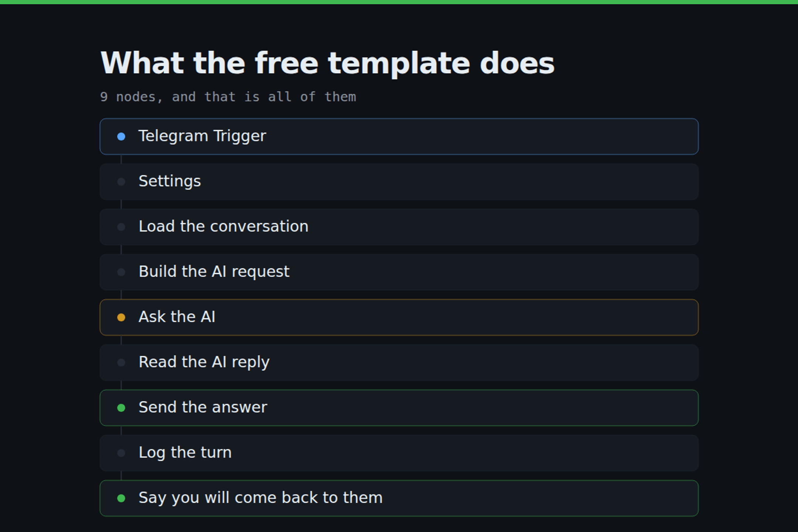The image size is (798, 532).
Task: Select the Settings node row
Action: [x=399, y=182]
